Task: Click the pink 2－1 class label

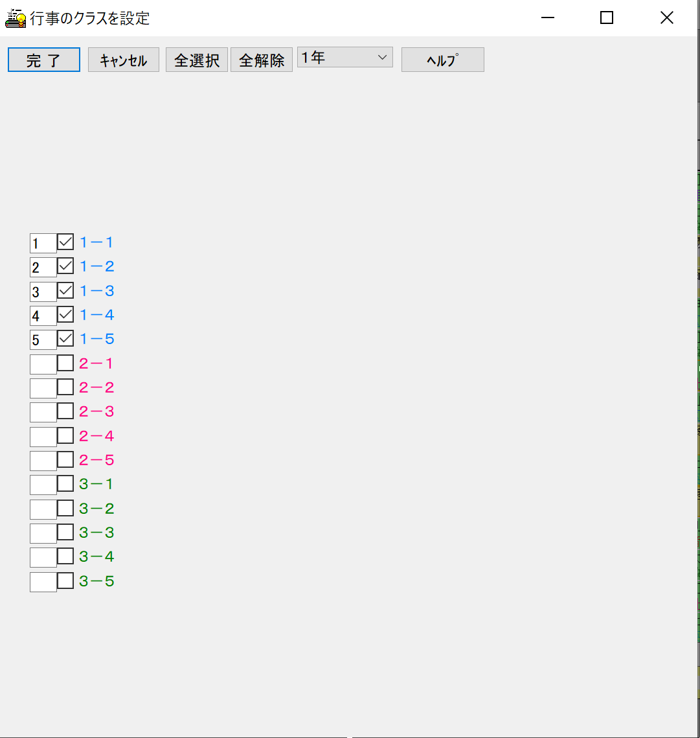Action: (96, 363)
